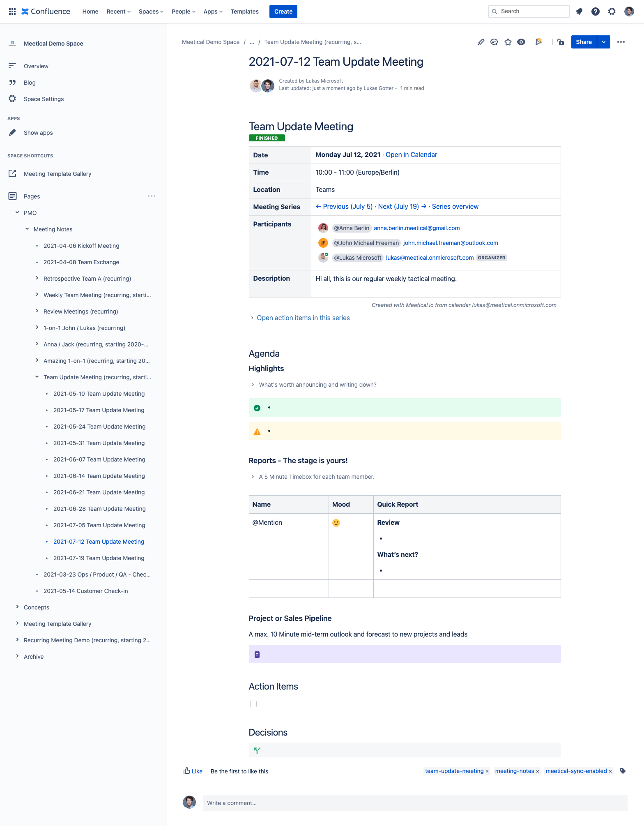Image resolution: width=644 pixels, height=826 pixels.
Task: Click the blue Create button
Action: click(x=283, y=12)
